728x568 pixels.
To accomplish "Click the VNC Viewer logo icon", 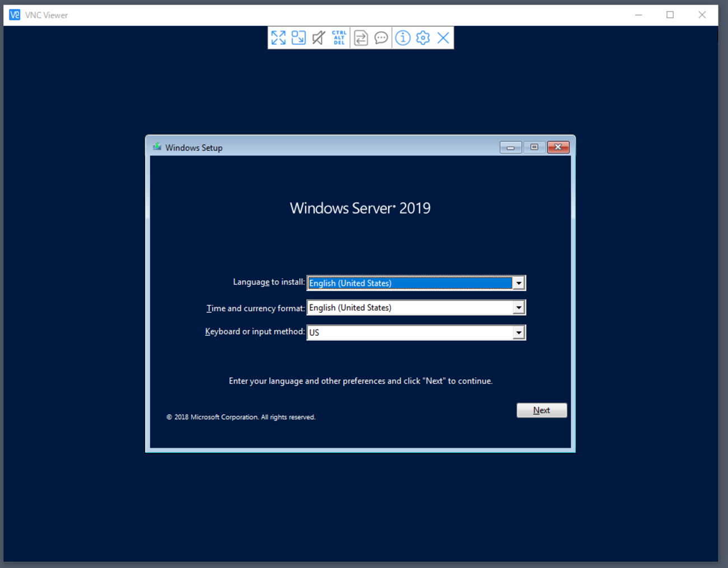I will (15, 15).
